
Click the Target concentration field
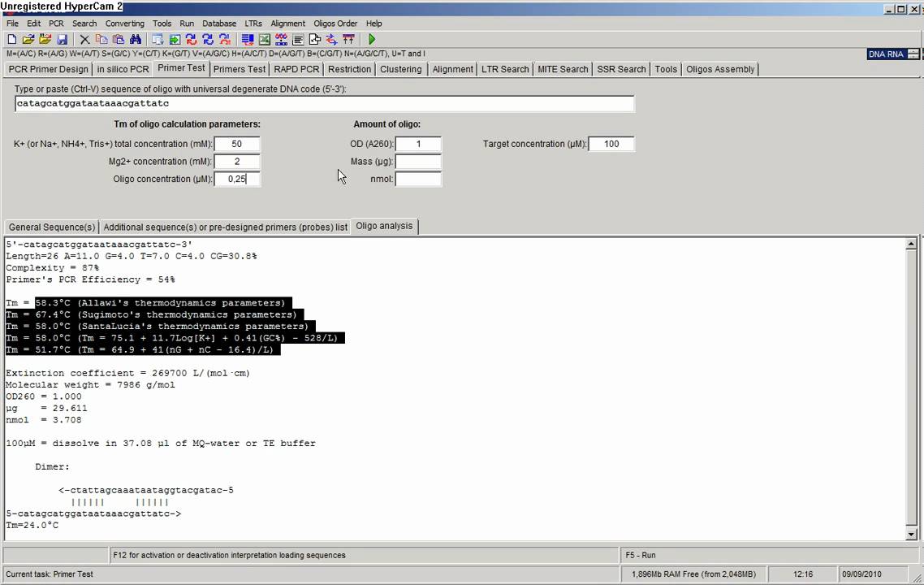point(611,144)
